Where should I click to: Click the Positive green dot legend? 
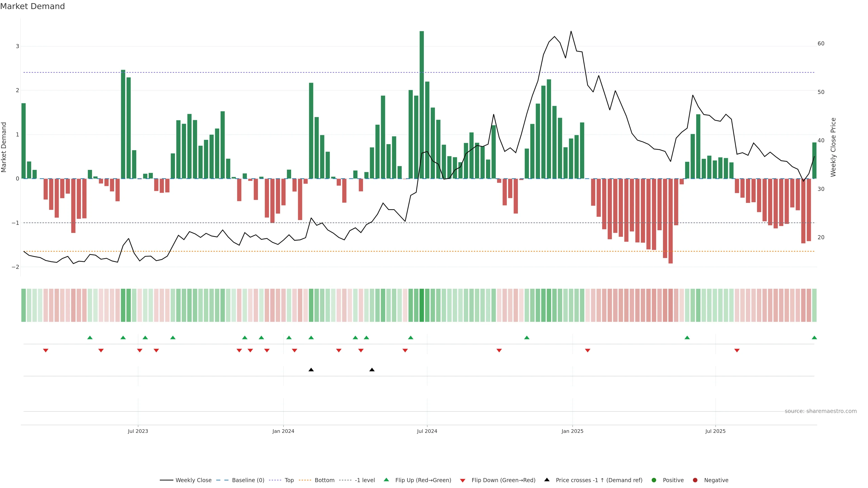point(654,480)
